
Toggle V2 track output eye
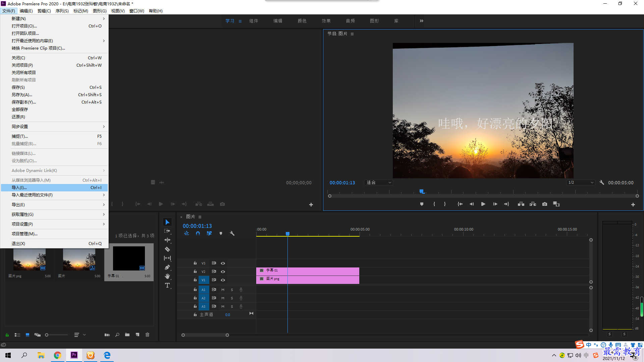coord(223,271)
